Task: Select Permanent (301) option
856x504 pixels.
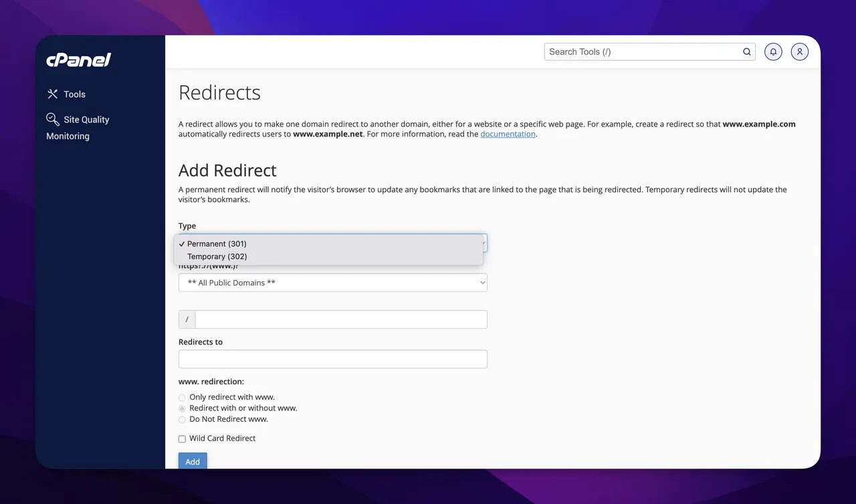Action: [328, 244]
